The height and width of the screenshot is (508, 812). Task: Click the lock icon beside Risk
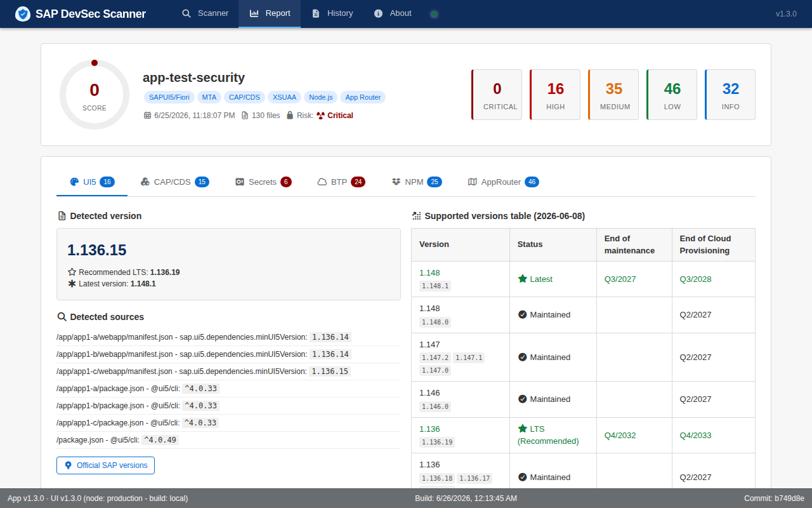point(290,116)
